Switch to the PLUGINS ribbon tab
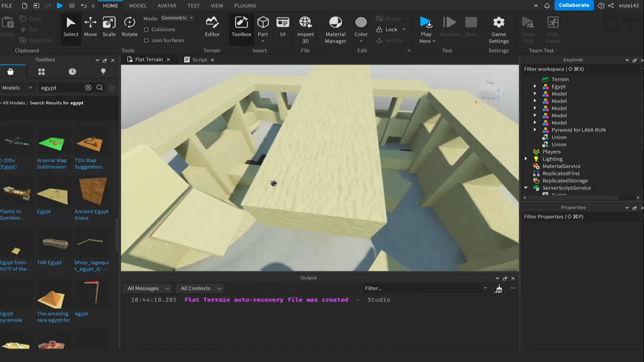The width and height of the screenshot is (644, 362). coord(245,6)
